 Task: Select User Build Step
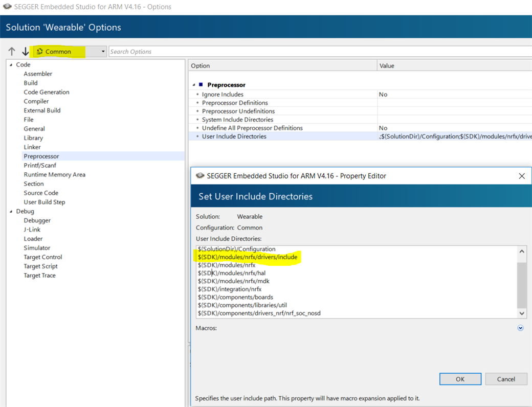click(x=45, y=202)
